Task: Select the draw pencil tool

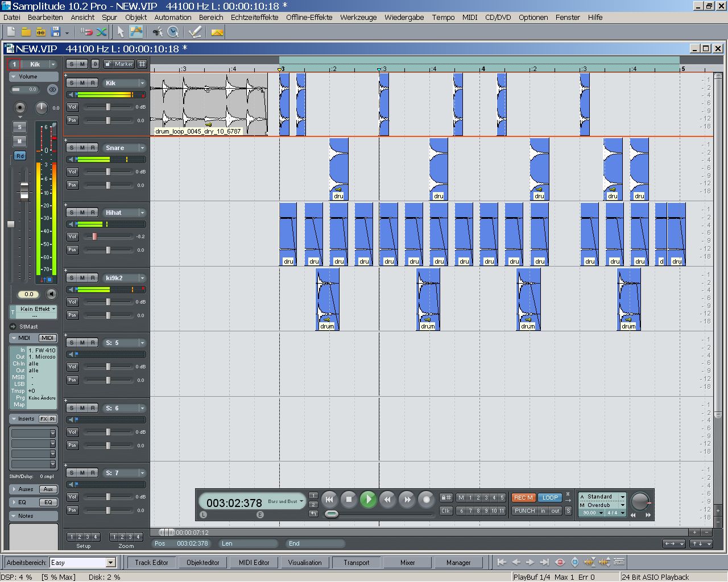Action: 195,32
